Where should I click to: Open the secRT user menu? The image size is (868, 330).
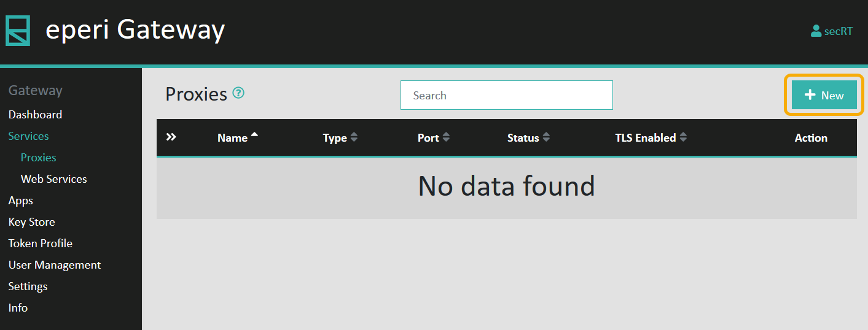832,31
